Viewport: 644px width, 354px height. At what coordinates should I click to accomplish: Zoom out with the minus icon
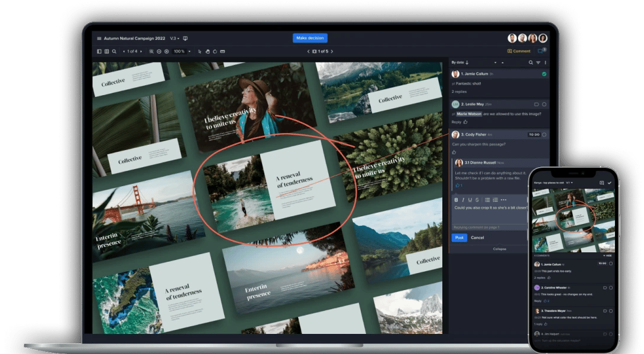pos(158,51)
